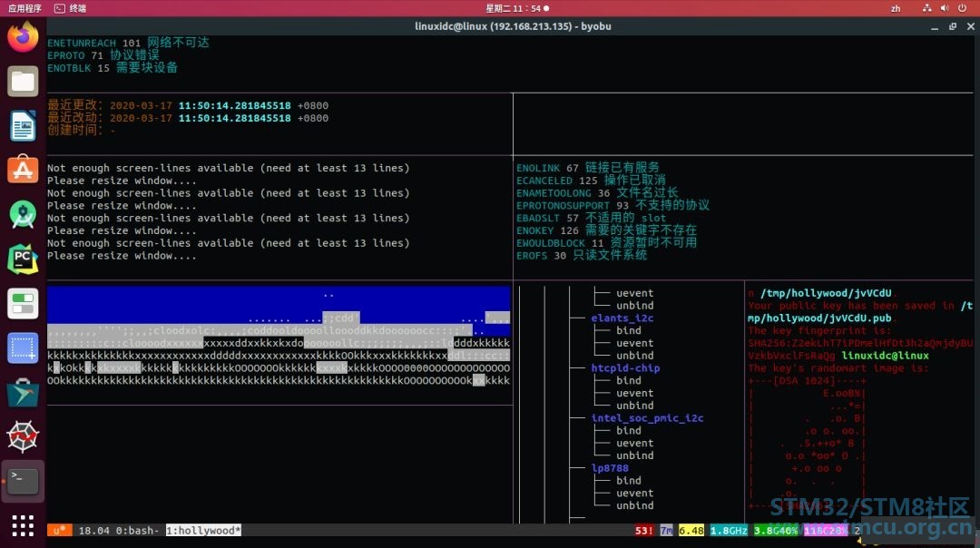The height and width of the screenshot is (548, 980).
Task: Click the 创建时间 line
Action: tap(82, 131)
